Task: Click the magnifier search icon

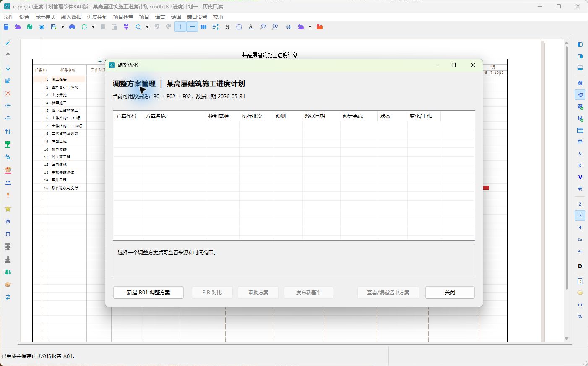Action: [x=138, y=27]
